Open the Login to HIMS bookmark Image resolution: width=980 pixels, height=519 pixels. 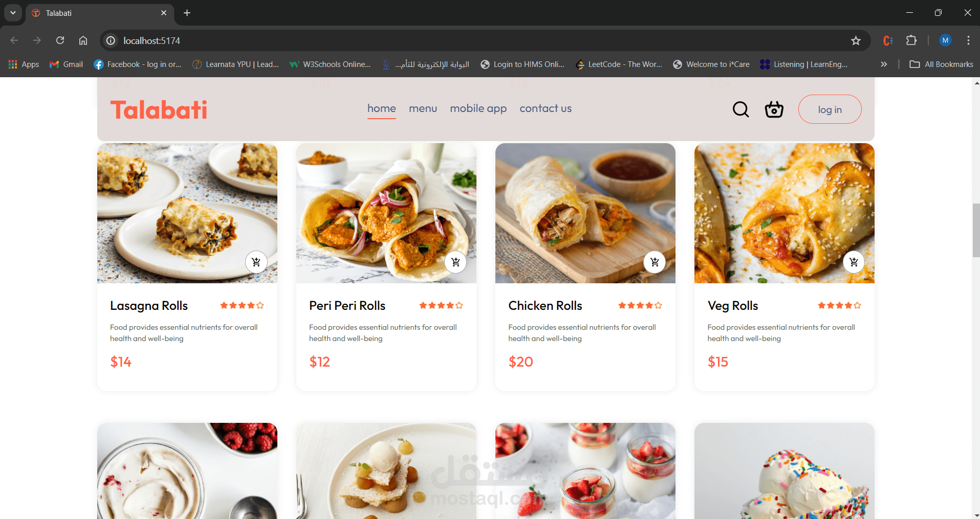tap(522, 64)
